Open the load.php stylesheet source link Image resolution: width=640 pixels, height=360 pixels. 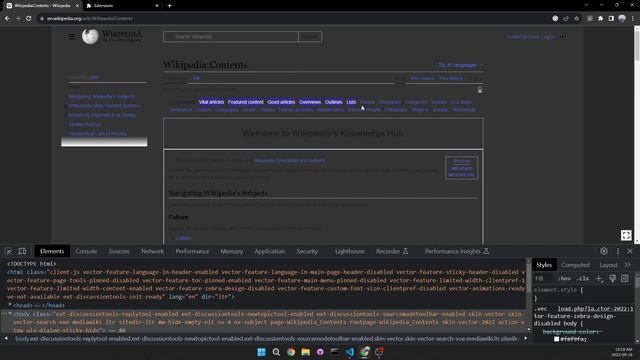click(x=596, y=309)
